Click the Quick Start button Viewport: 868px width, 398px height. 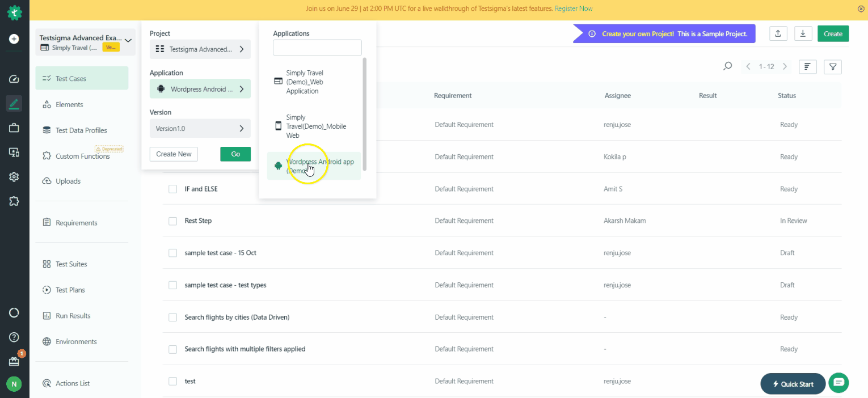[x=793, y=384]
